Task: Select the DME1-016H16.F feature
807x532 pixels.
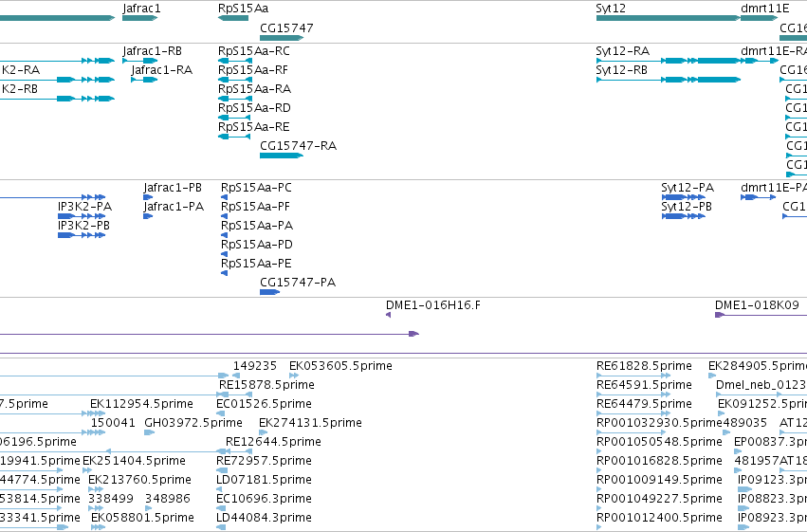Action: click(389, 315)
